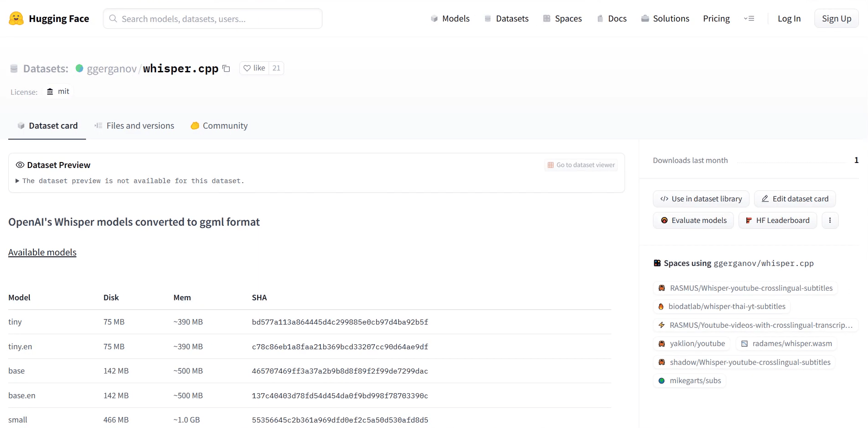Viewport: 868px width, 428px height.
Task: Click the Datasets: breadcrumb label
Action: (46, 69)
